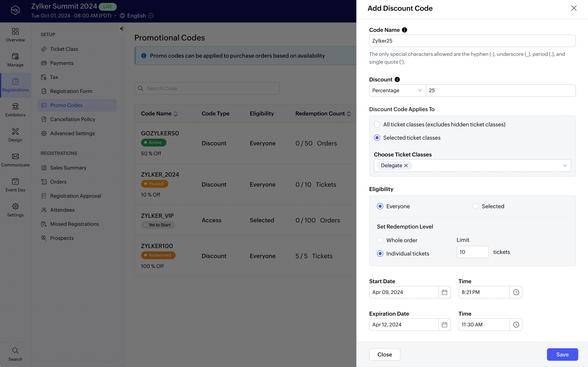This screenshot has height=367, width=588.
Task: Select All ticket classes radio option
Action: click(377, 125)
